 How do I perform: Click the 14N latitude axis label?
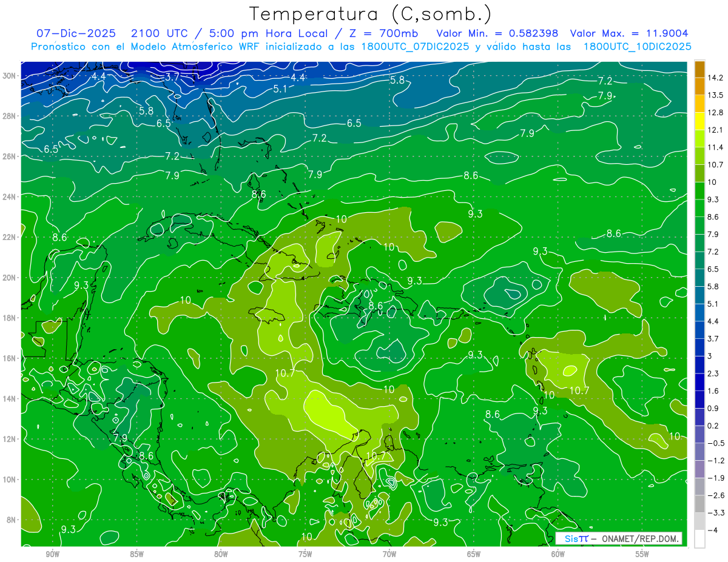pyautogui.click(x=9, y=399)
